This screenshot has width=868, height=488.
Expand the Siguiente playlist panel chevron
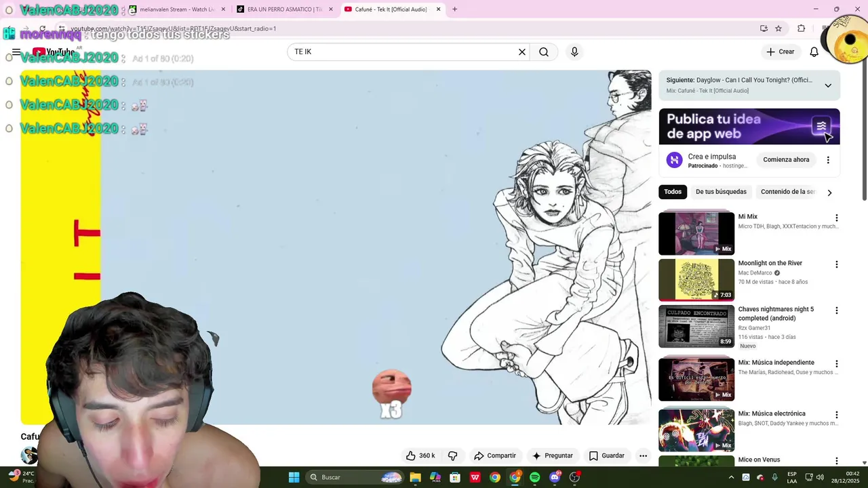point(828,85)
